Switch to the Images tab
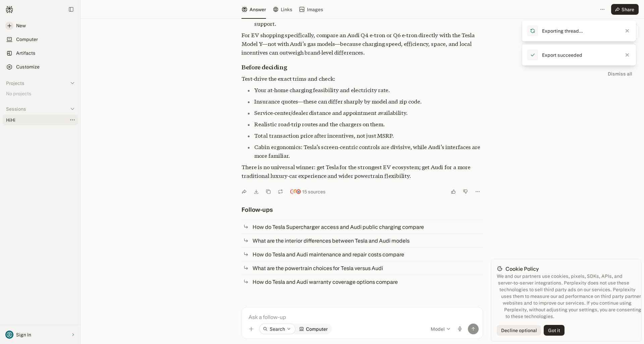Viewport: 644px width, 344px height. [311, 9]
